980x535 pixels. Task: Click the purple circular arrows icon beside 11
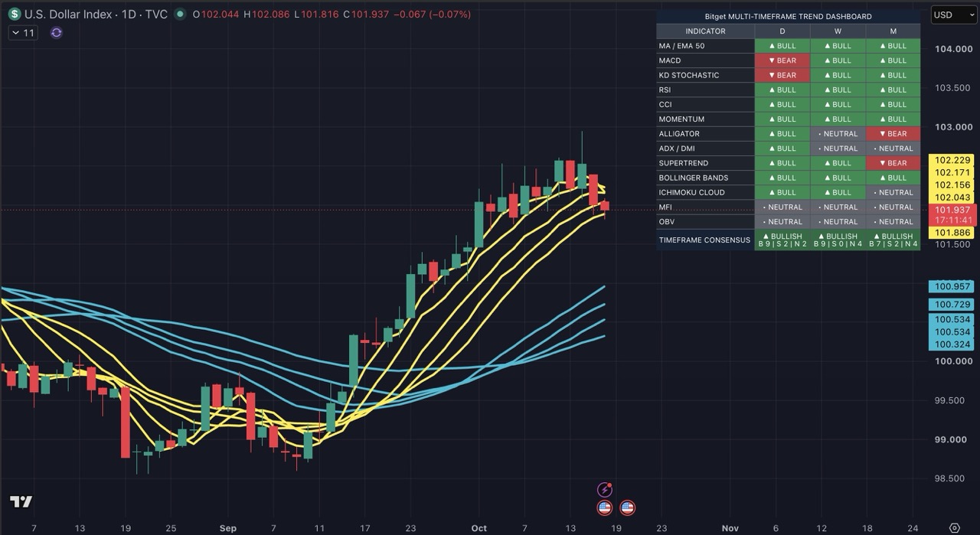click(56, 33)
